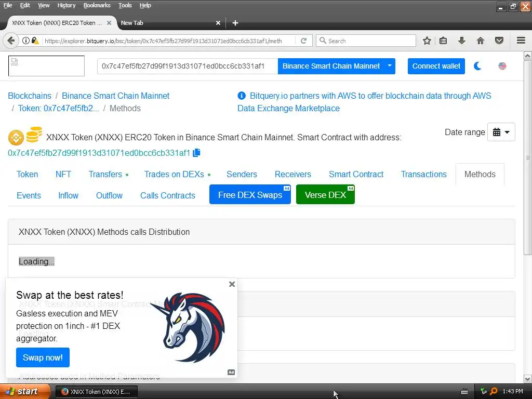
Task: Switch to the Receivers tab
Action: [293, 174]
